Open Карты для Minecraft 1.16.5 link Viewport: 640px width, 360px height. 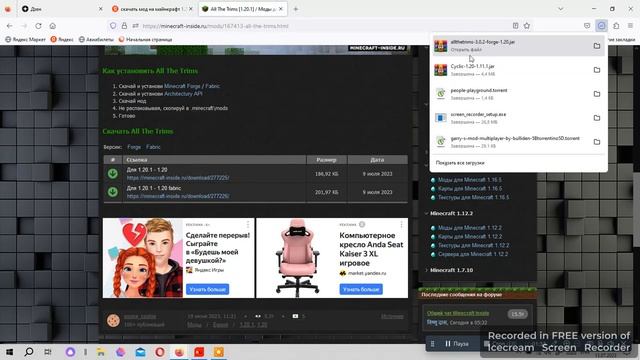click(470, 189)
